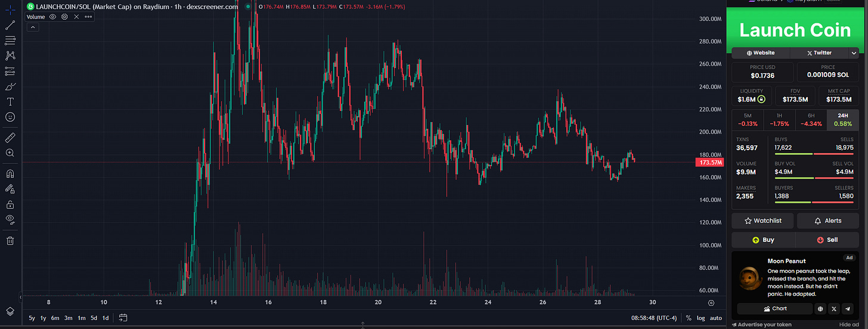
Task: Toggle percent scale mode
Action: click(689, 318)
